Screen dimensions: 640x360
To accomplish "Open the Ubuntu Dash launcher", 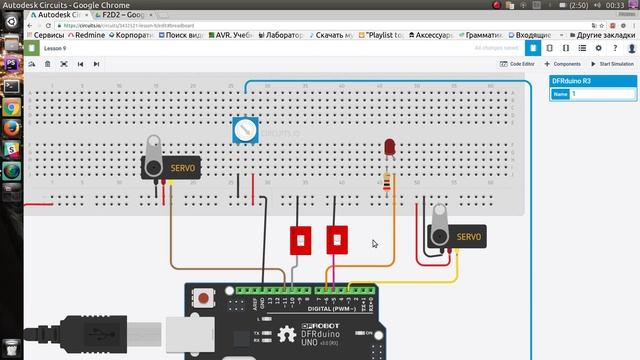I will (11, 21).
